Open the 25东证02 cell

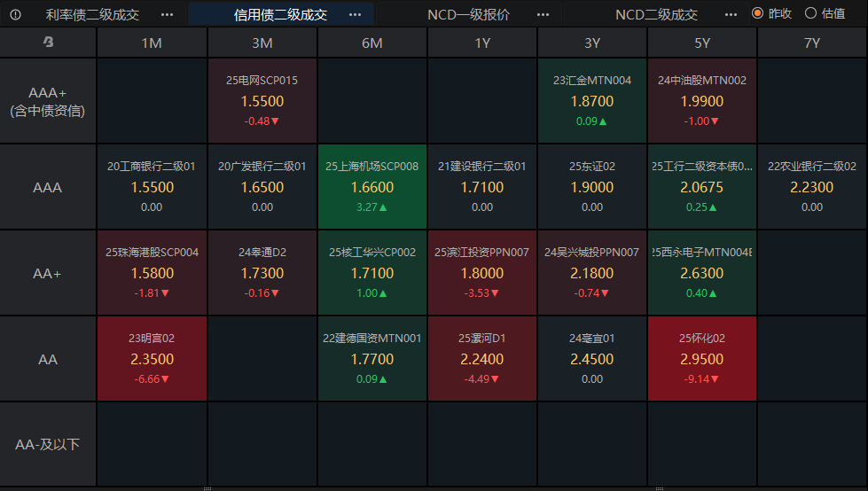coord(591,187)
